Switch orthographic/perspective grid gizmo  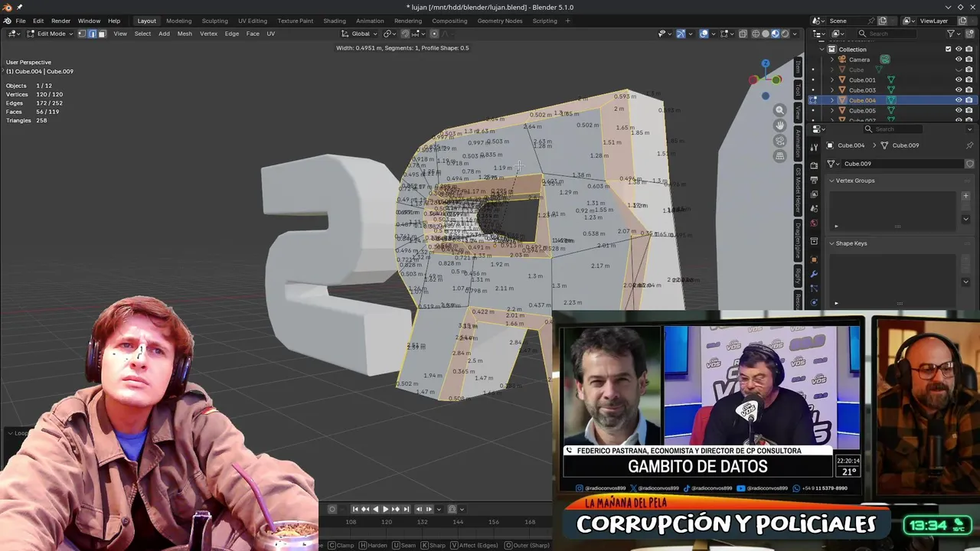coord(779,156)
